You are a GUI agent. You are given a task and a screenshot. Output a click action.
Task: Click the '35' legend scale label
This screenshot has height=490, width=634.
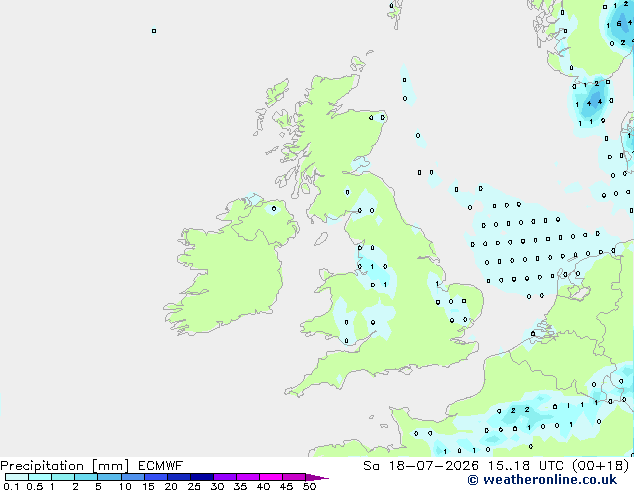point(241,486)
